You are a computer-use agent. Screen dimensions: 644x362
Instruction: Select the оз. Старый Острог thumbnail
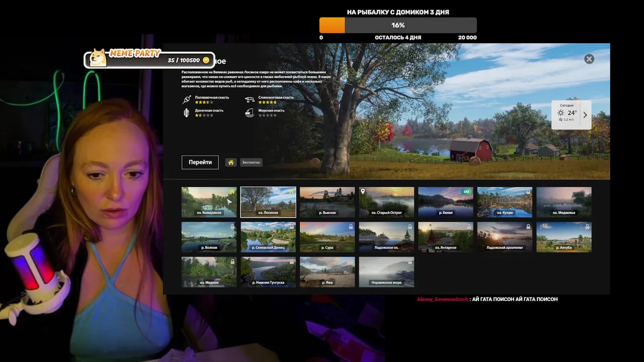tap(386, 202)
